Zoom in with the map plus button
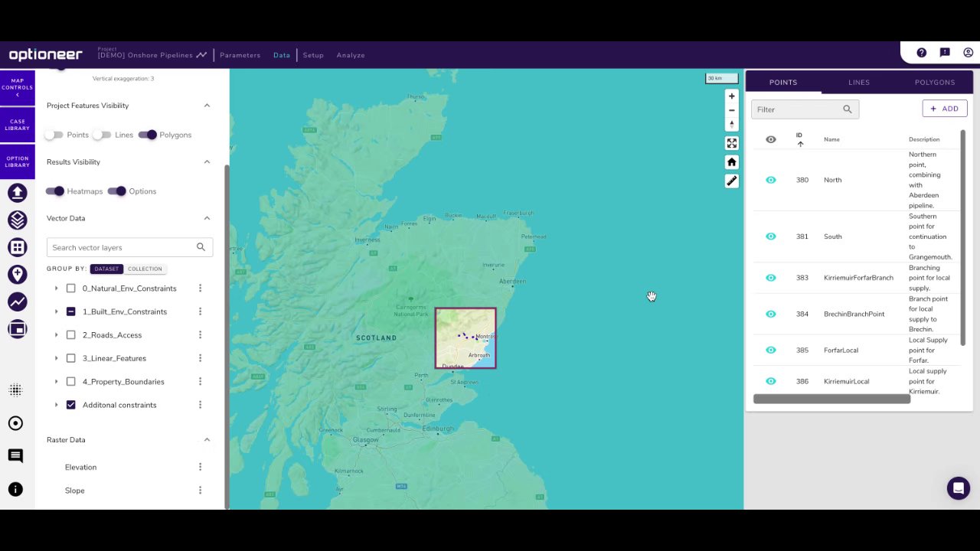The width and height of the screenshot is (980, 551). pos(731,96)
